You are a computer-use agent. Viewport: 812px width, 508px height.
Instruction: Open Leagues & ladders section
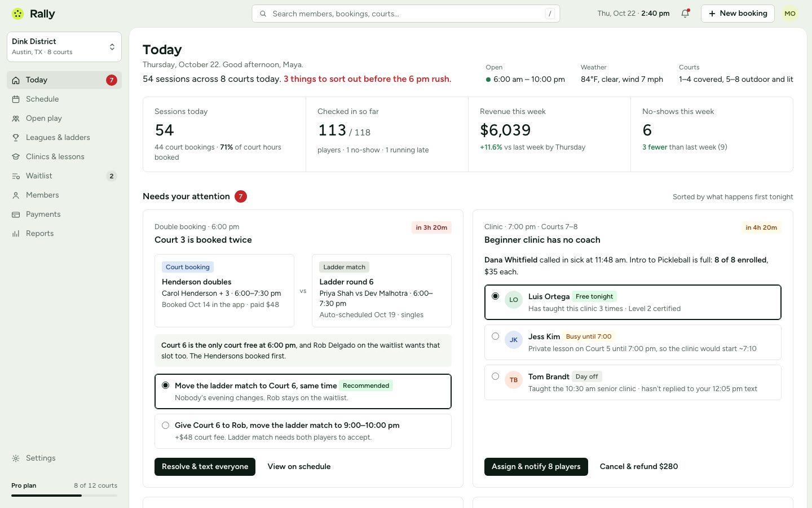64,138
